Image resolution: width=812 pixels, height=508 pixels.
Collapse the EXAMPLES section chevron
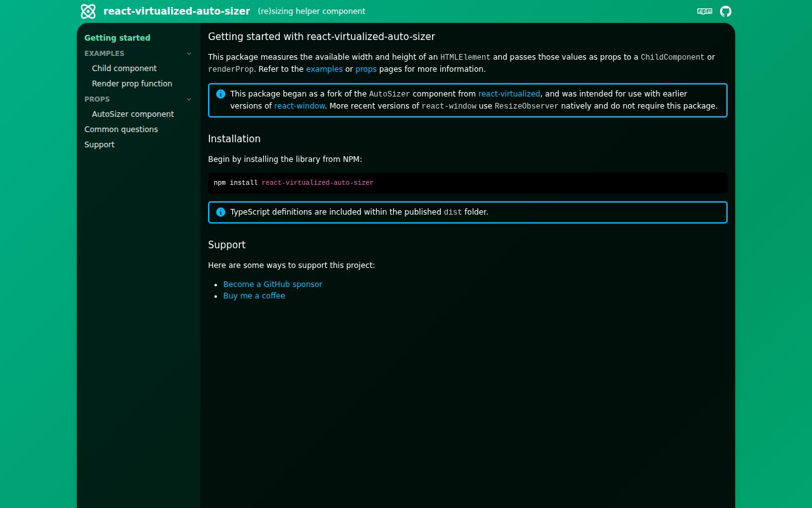click(x=189, y=53)
